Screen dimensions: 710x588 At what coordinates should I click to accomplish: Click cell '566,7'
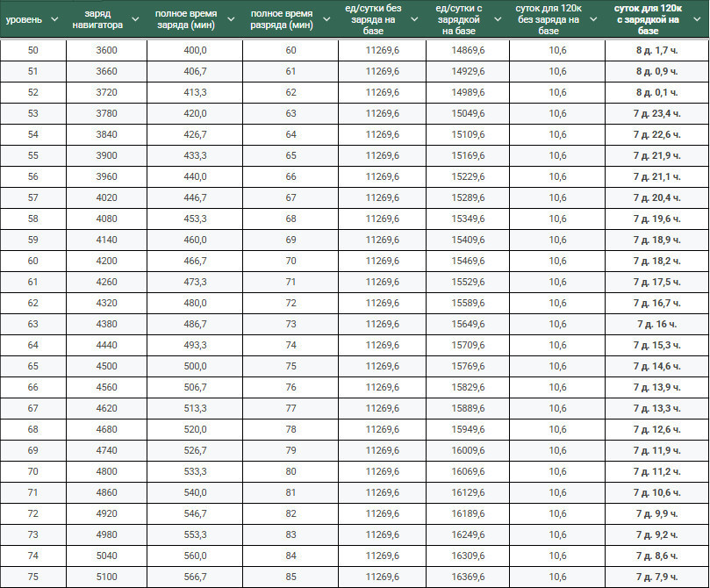point(195,577)
